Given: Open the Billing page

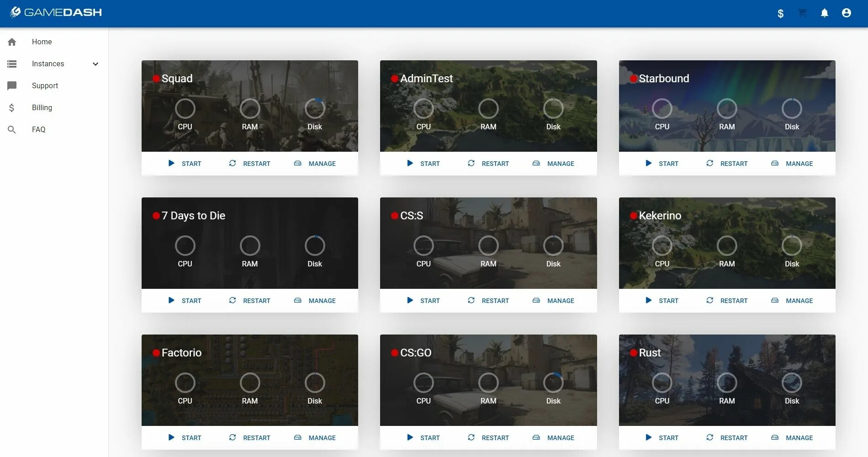Looking at the screenshot, I should [42, 107].
